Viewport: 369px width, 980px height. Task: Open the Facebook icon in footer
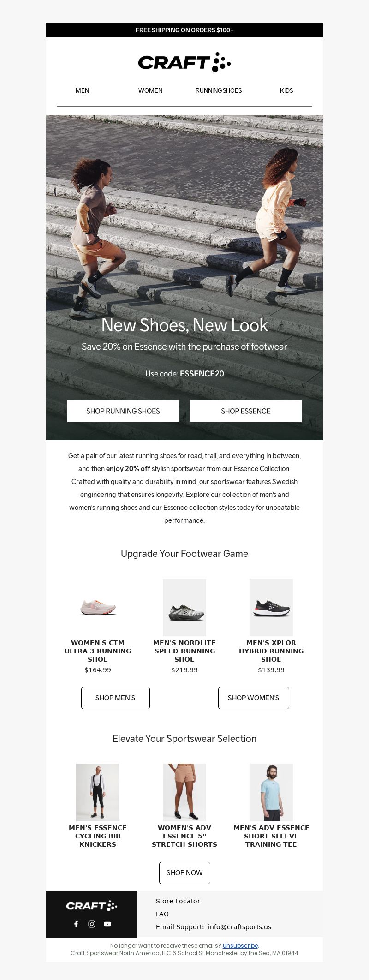pyautogui.click(x=76, y=924)
